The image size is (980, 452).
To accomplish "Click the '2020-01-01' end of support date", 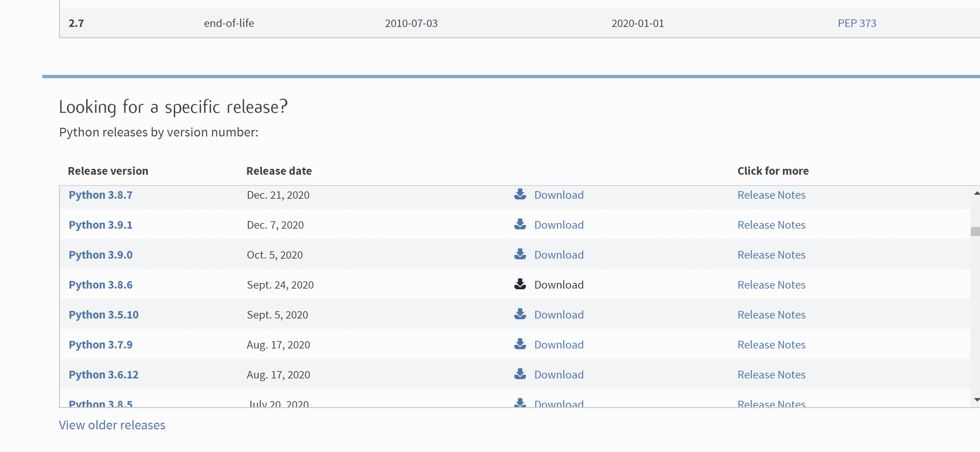I will pos(638,23).
